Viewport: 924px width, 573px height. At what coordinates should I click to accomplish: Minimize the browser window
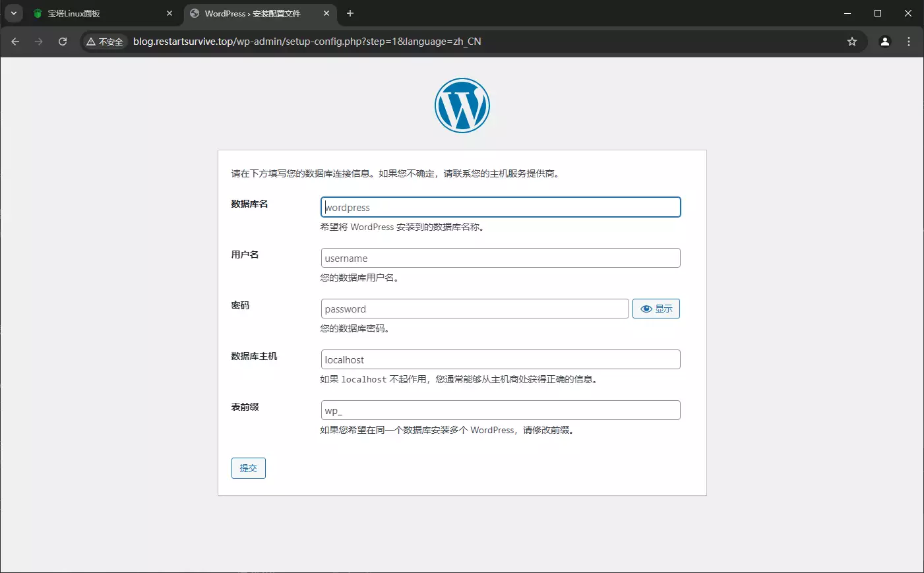847,13
